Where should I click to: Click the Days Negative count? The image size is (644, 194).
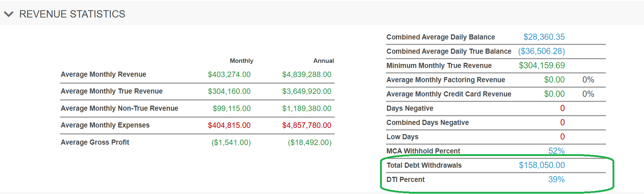(x=562, y=108)
